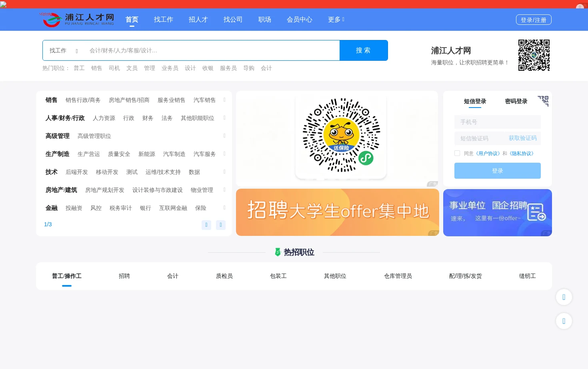Open 后端开发 subcategory
The height and width of the screenshot is (369, 588).
click(77, 172)
